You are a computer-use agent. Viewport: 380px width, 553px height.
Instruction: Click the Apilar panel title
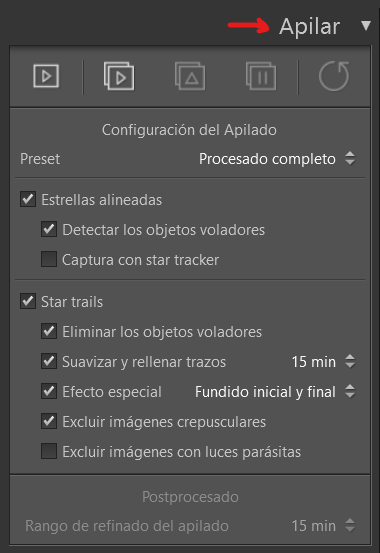click(309, 27)
